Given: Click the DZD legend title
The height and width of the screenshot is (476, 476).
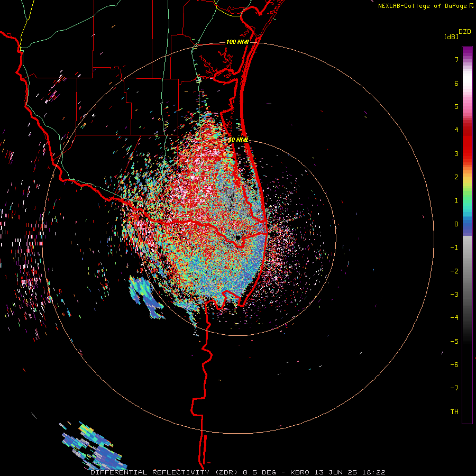Looking at the screenshot, I should pyautogui.click(x=464, y=32).
